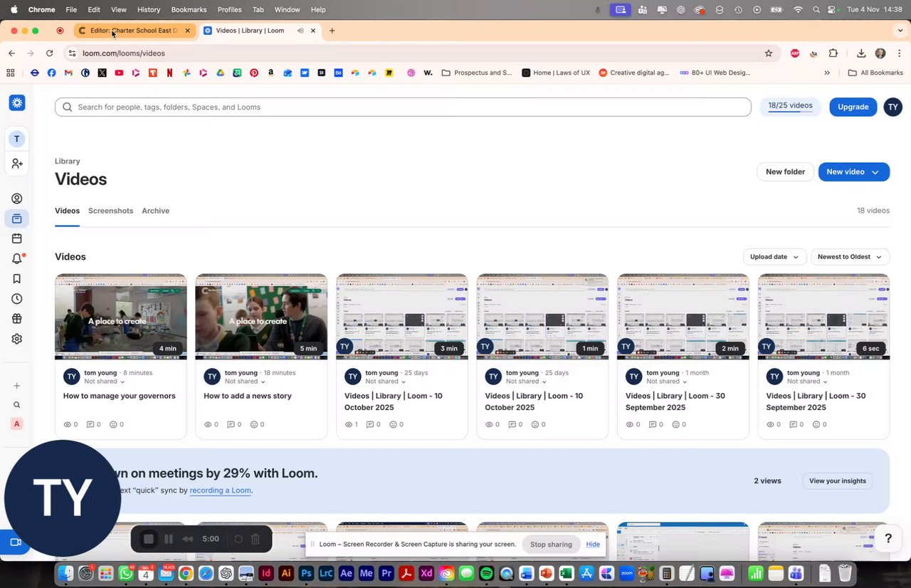Open Spotify from the Dock

pyautogui.click(x=486, y=573)
